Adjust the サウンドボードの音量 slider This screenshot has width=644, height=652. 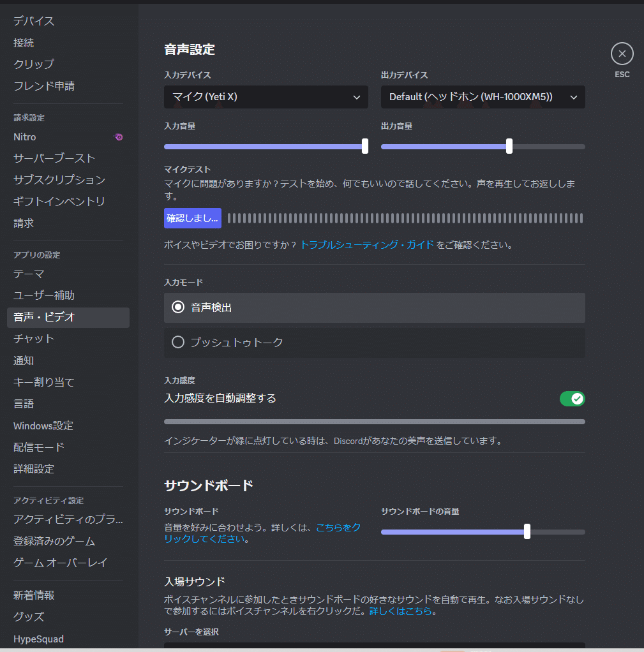point(527,531)
